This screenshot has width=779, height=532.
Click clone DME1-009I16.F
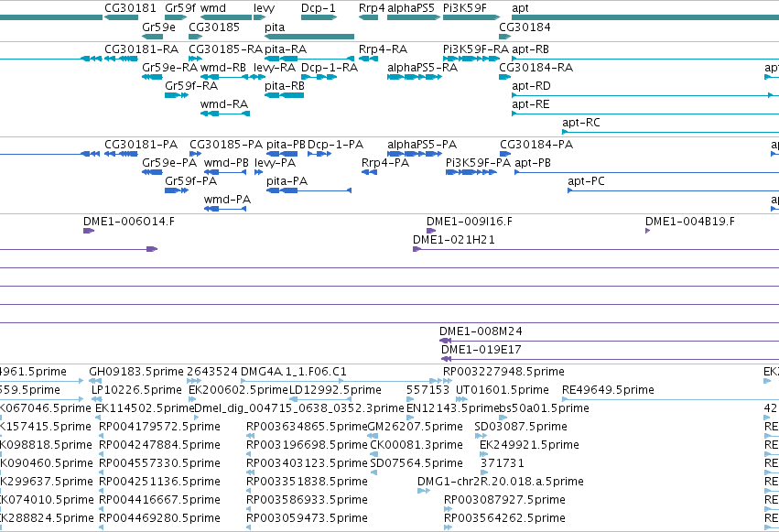470,222
